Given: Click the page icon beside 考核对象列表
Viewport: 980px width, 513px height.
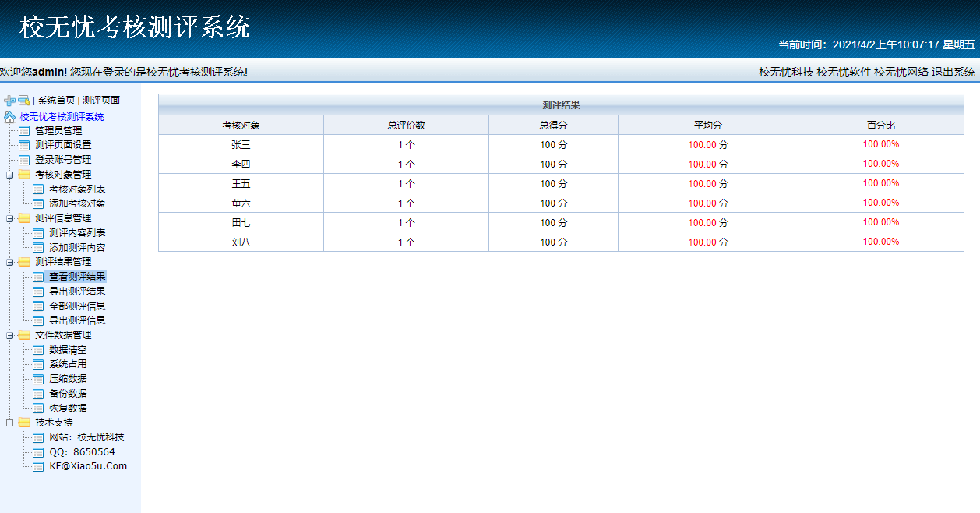Looking at the screenshot, I should [x=38, y=189].
